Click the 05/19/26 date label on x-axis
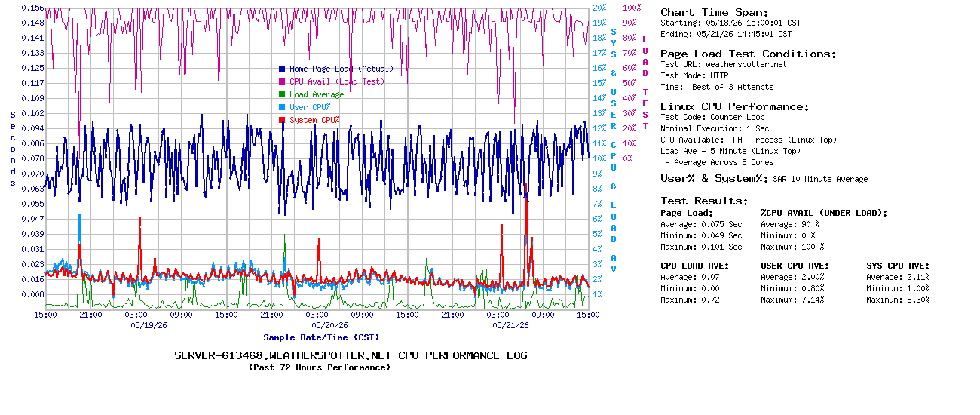 tap(149, 325)
